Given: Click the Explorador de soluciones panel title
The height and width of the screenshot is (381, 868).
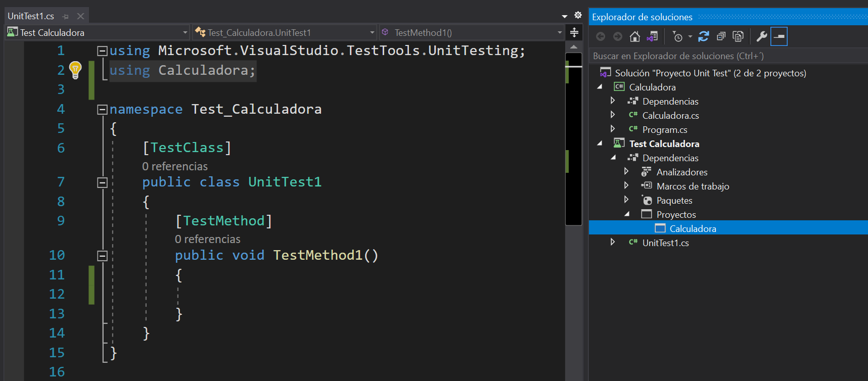Looking at the screenshot, I should (x=642, y=17).
